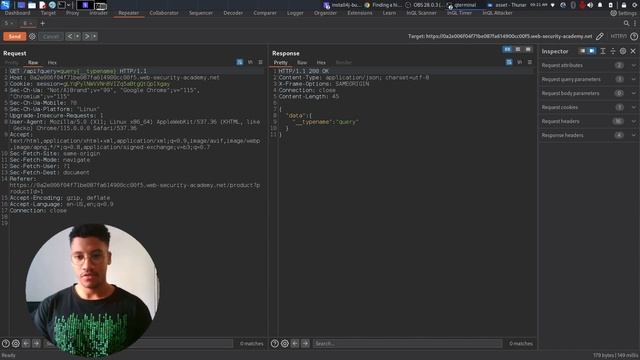640x360 pixels.
Task: Open the Comparer tab
Action: coord(265,13)
